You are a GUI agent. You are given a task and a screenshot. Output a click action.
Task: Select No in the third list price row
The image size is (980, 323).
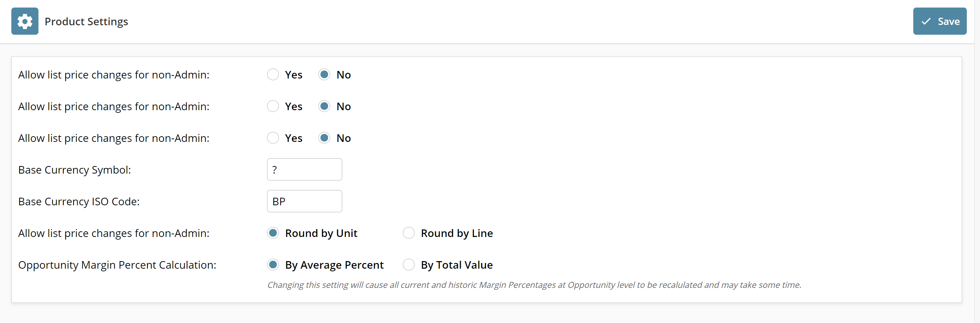(x=324, y=137)
